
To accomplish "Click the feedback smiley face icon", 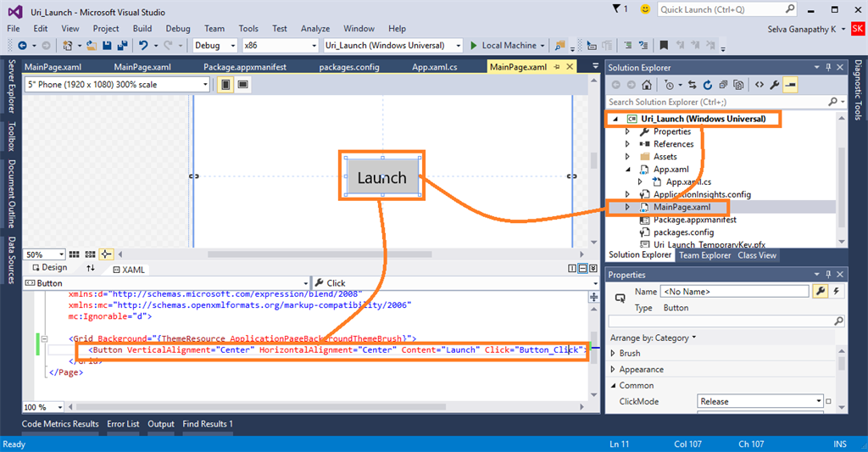I will click(645, 9).
